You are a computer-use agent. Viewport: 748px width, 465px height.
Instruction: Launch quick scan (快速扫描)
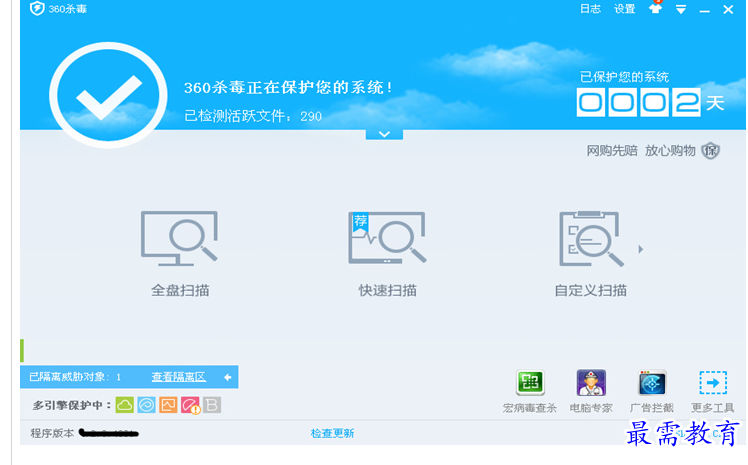(387, 254)
